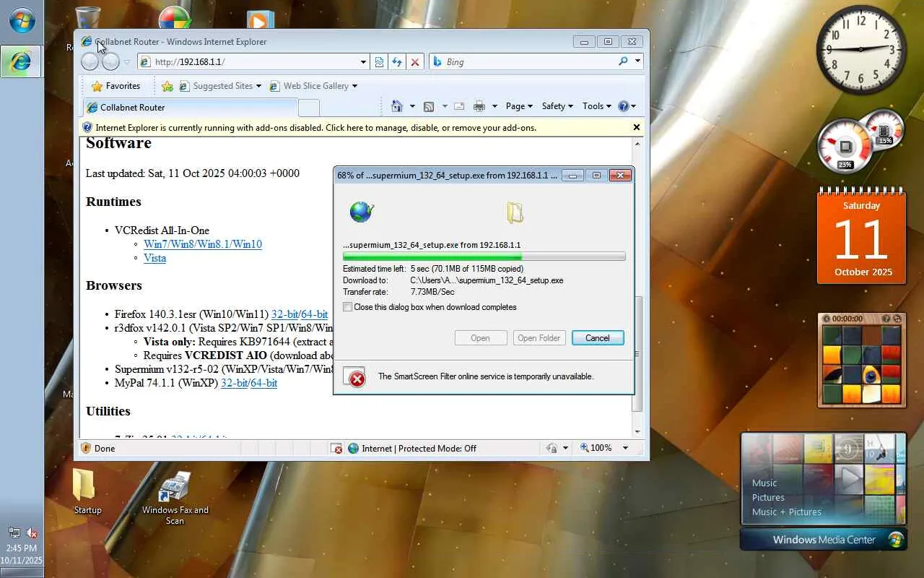Expand the Web Slice Gallery dropdown
The width and height of the screenshot is (924, 578).
[354, 87]
